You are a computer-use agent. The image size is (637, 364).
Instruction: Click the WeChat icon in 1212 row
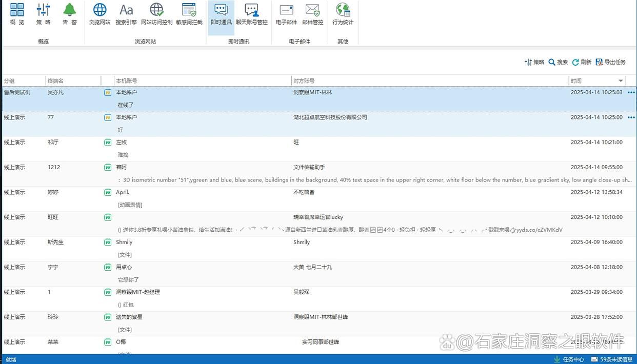pyautogui.click(x=108, y=167)
